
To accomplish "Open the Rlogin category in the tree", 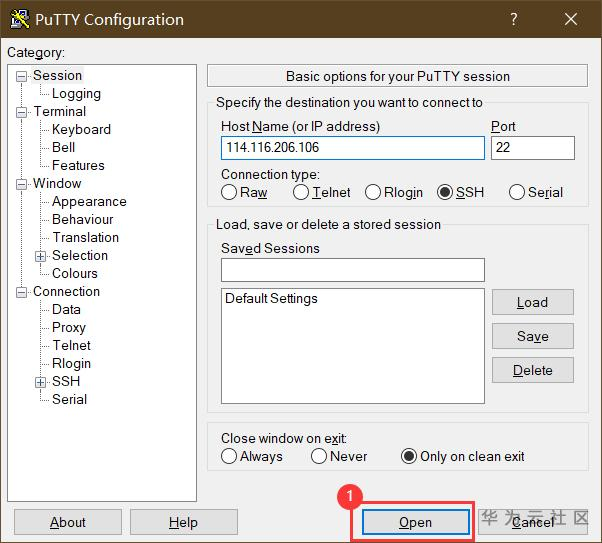I will point(71,363).
